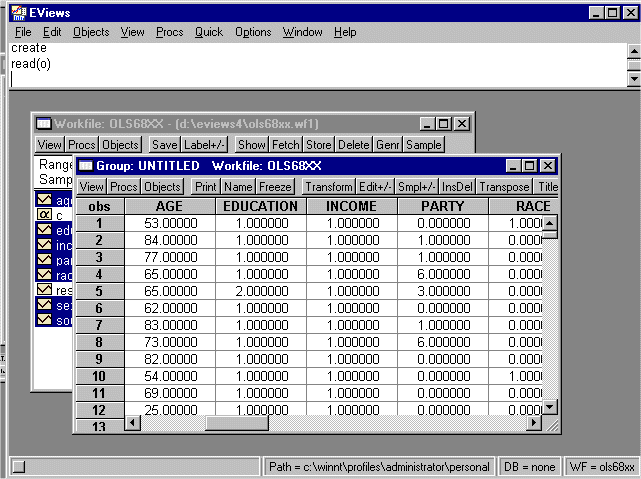This screenshot has width=641, height=479.
Task: Click the Group window title bar icon
Action: (x=85, y=165)
